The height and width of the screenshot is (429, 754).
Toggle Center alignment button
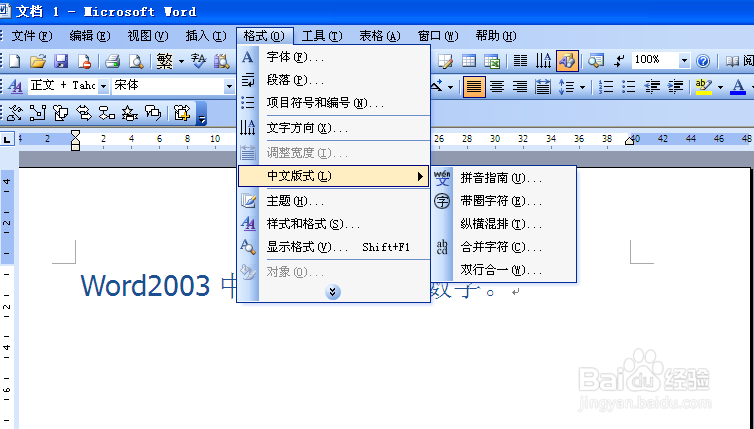(x=497, y=87)
